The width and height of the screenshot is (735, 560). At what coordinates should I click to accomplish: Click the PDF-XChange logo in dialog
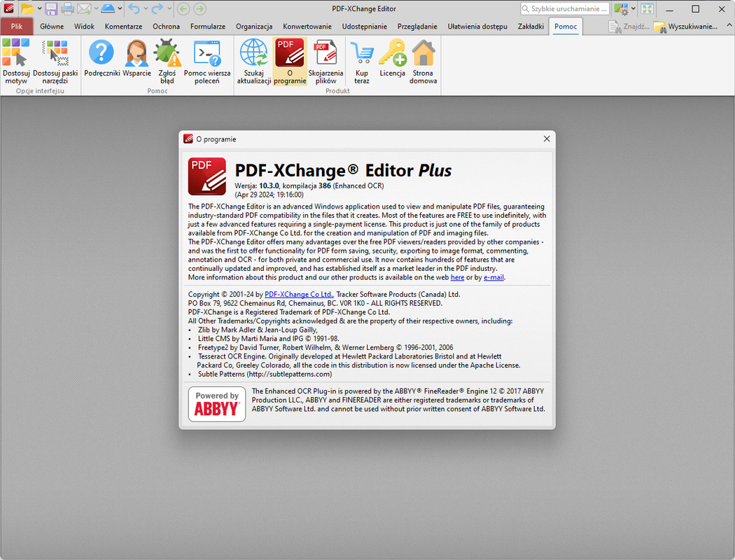[x=206, y=176]
